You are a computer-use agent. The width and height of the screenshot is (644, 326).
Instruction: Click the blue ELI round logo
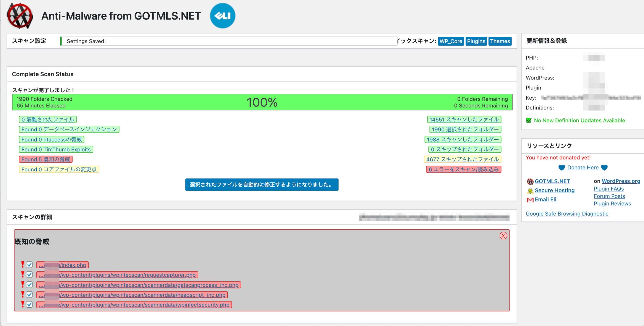(x=223, y=16)
